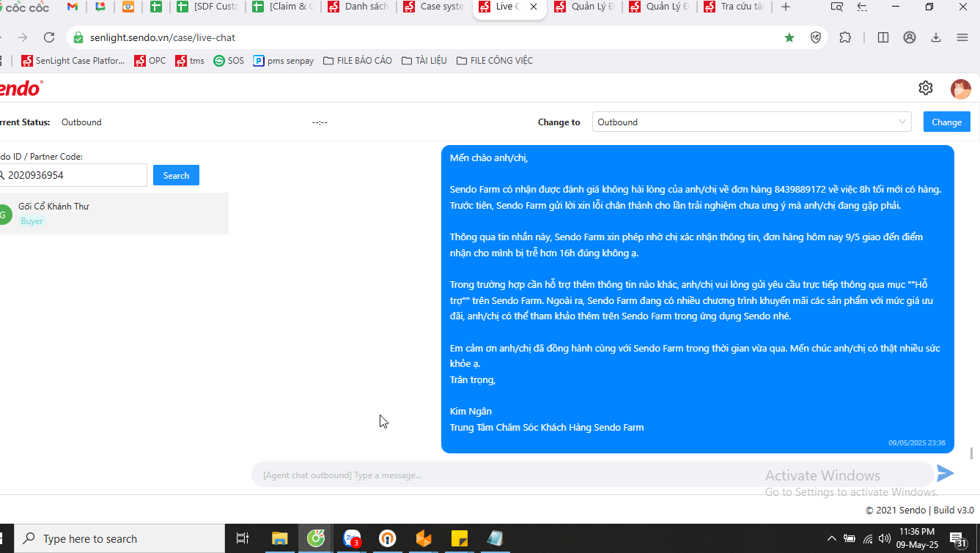Click the sent chat message bubble
980x553 pixels.
[x=697, y=299]
